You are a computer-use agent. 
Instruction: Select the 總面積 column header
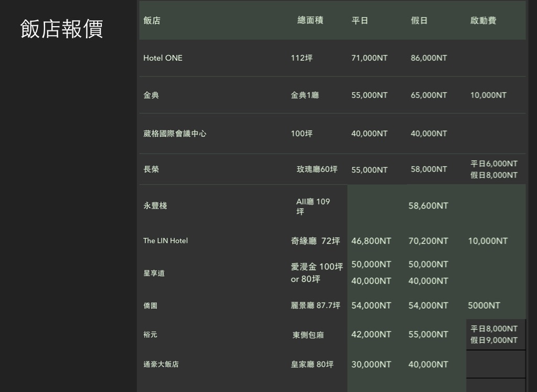coord(310,20)
